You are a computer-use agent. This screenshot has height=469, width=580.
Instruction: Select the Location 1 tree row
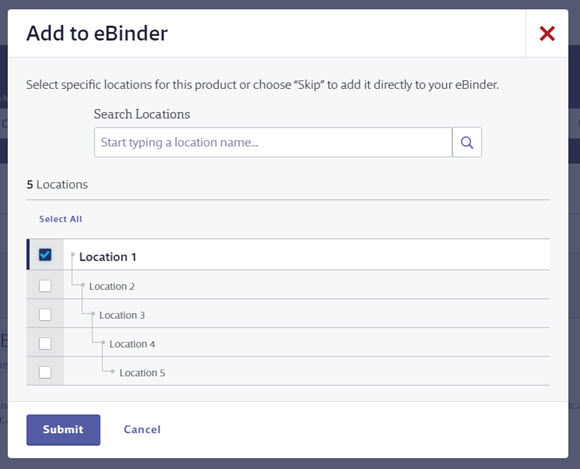click(x=288, y=254)
